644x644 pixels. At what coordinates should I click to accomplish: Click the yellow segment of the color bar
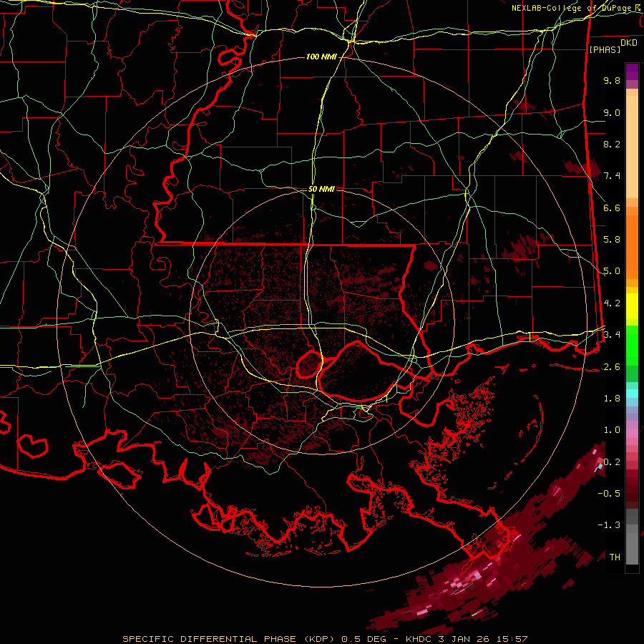632,306
